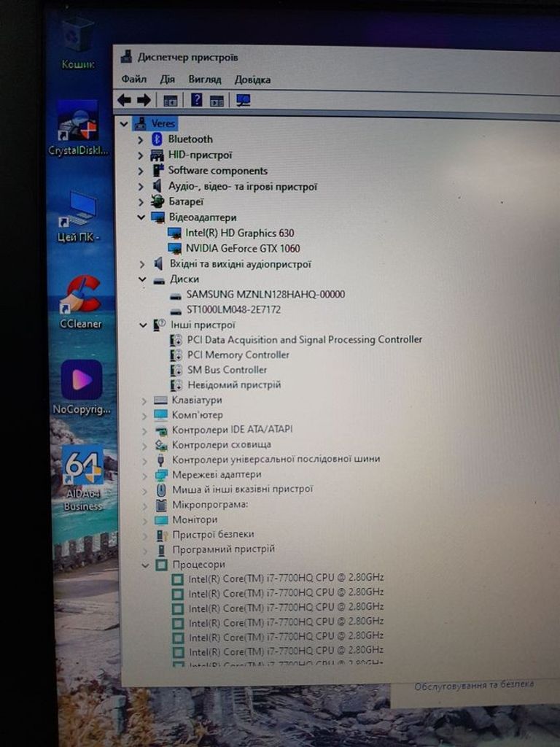Open the Вигляд menu

205,79
